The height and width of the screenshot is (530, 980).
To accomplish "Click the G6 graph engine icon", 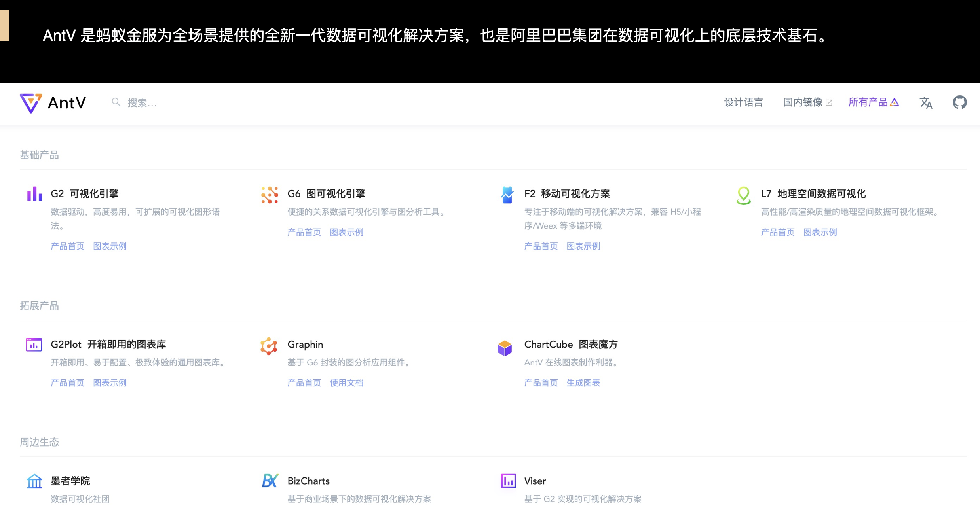I will tap(270, 195).
